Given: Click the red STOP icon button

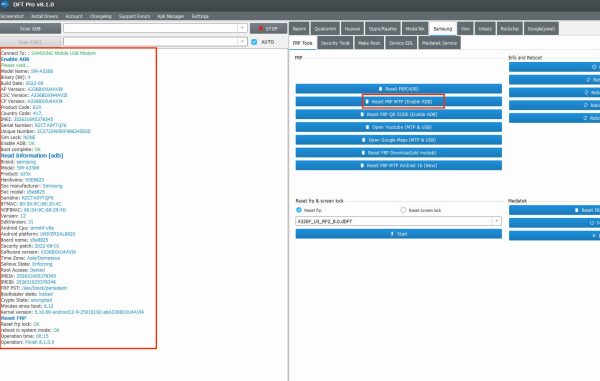Looking at the screenshot, I should pos(261,29).
